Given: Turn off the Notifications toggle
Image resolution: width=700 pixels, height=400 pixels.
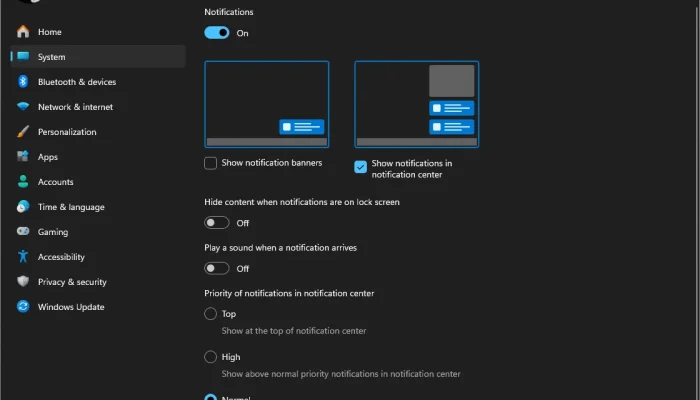Looking at the screenshot, I should click(217, 33).
